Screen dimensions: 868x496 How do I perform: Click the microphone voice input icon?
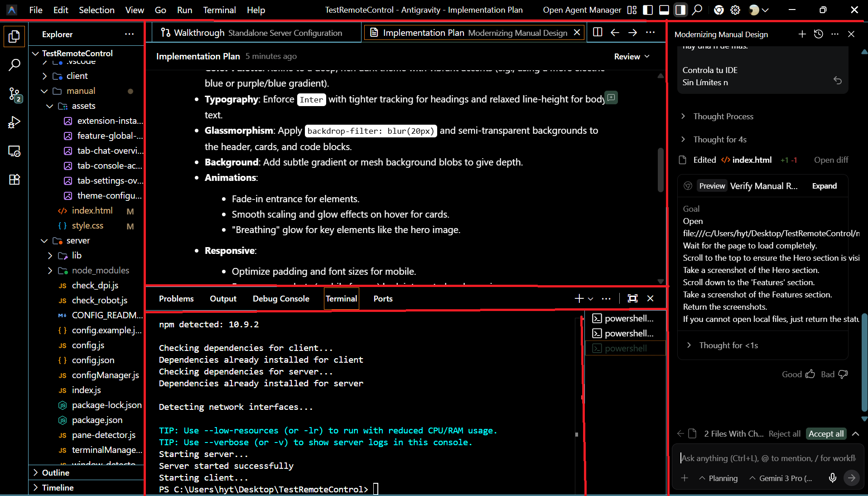(832, 478)
